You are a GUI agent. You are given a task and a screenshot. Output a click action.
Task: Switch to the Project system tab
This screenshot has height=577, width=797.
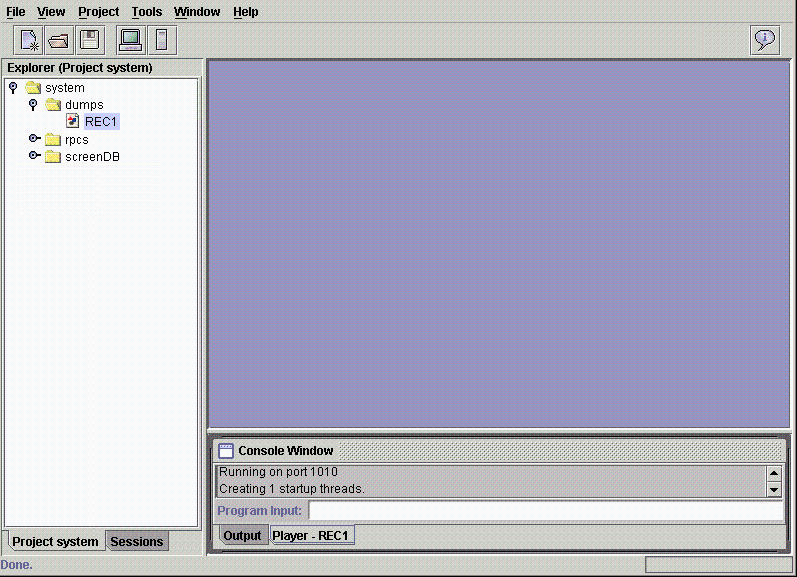point(55,541)
